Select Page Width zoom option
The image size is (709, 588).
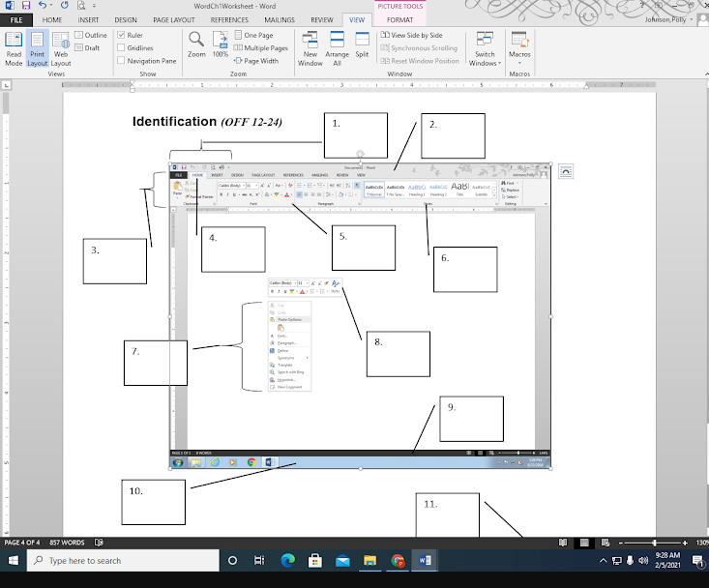256,61
